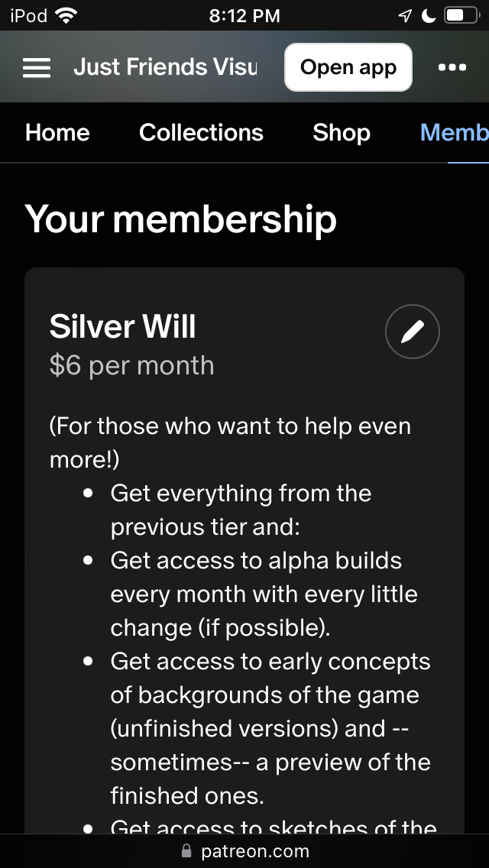Tap the iPod label in status bar

coord(29,15)
